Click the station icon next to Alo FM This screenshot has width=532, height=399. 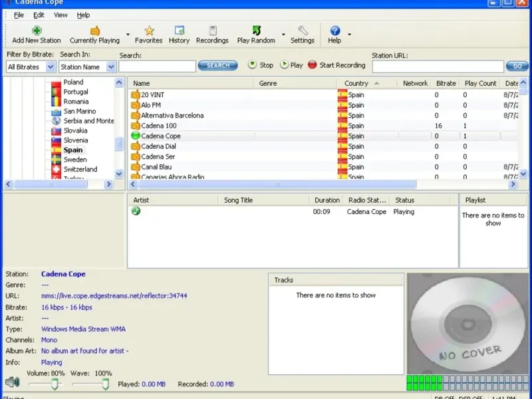[x=136, y=105]
